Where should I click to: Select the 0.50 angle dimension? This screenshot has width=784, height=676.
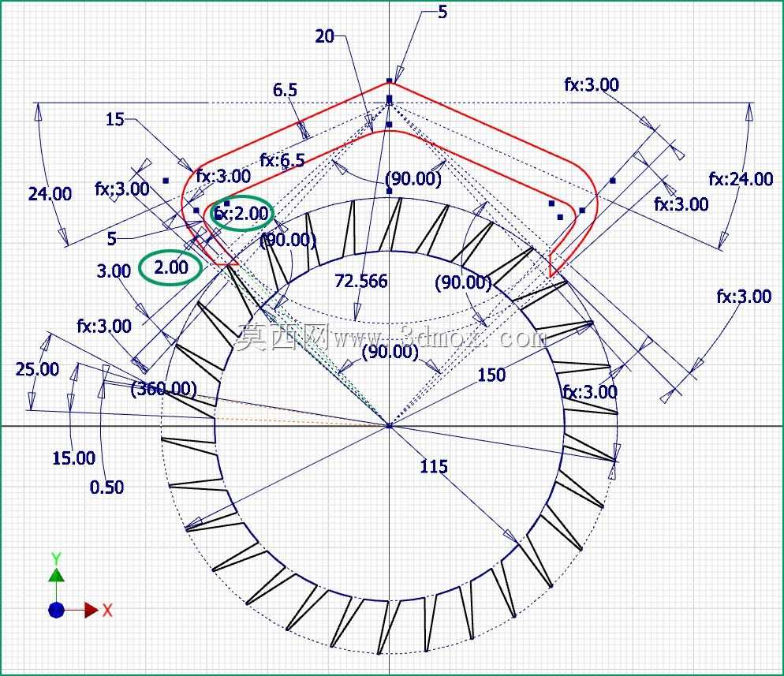coord(107,487)
